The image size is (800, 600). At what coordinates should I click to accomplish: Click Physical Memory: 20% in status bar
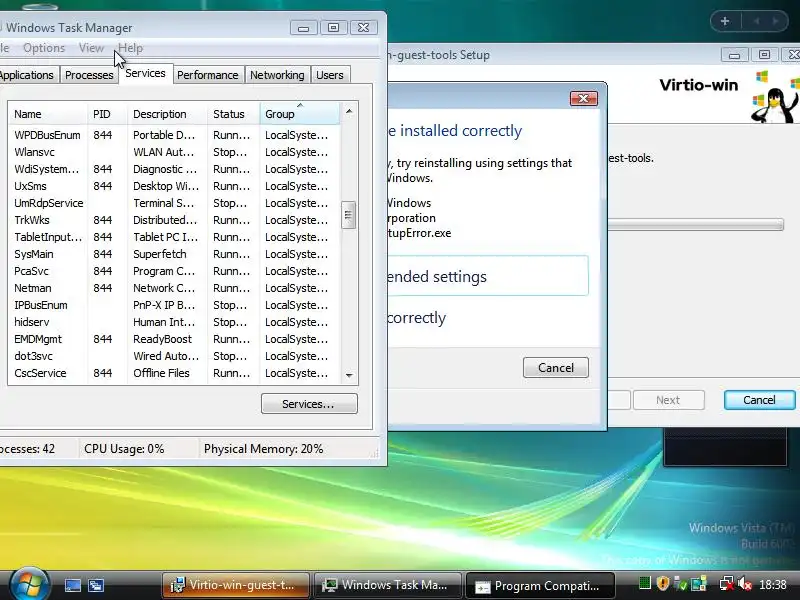[x=264, y=449]
